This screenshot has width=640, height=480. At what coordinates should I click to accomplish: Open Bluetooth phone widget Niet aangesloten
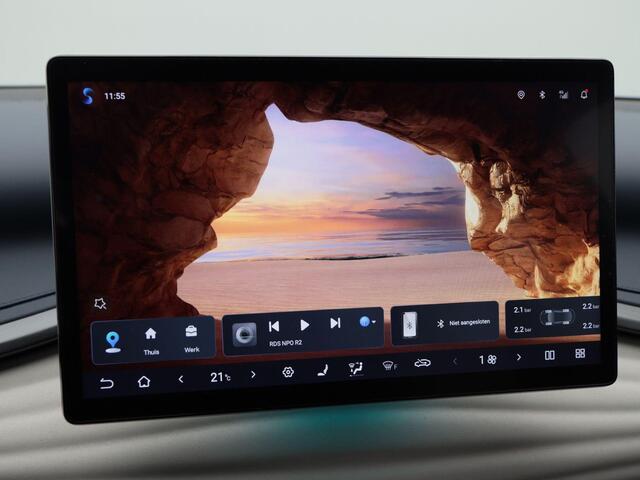point(445,324)
